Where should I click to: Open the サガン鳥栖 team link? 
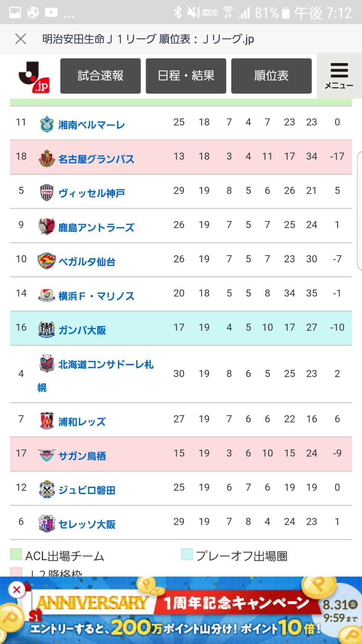click(x=82, y=456)
